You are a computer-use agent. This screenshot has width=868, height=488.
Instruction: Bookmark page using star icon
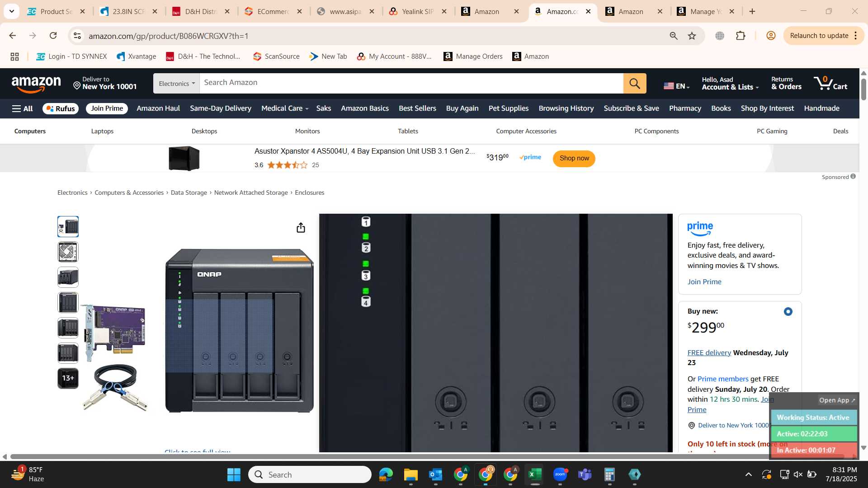[x=692, y=36]
